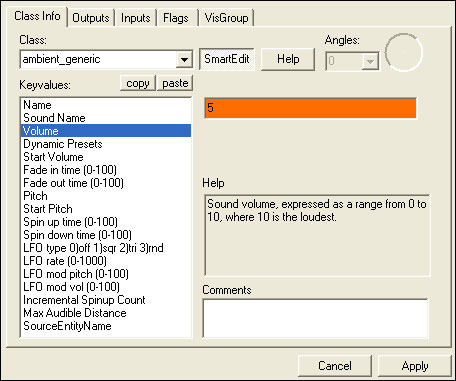Image resolution: width=456 pixels, height=381 pixels.
Task: Click into the Comments box
Action: [x=315, y=318]
